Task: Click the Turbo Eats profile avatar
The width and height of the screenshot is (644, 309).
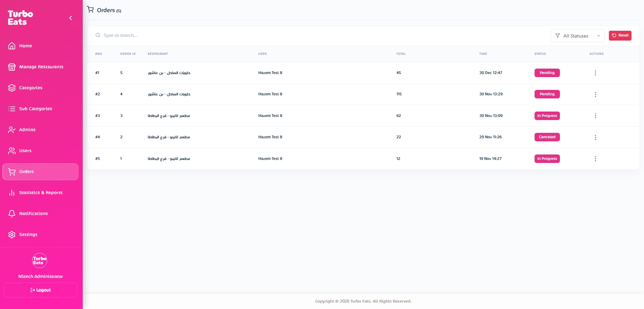Action: (x=40, y=261)
